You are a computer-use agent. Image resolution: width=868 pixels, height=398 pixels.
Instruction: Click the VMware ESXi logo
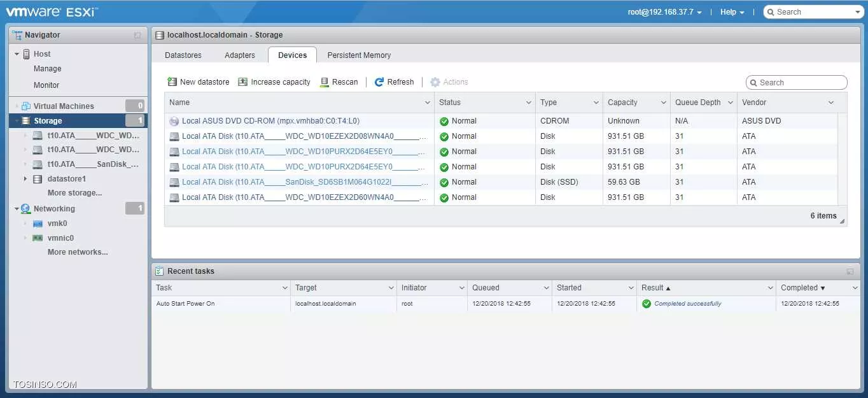[x=52, y=11]
